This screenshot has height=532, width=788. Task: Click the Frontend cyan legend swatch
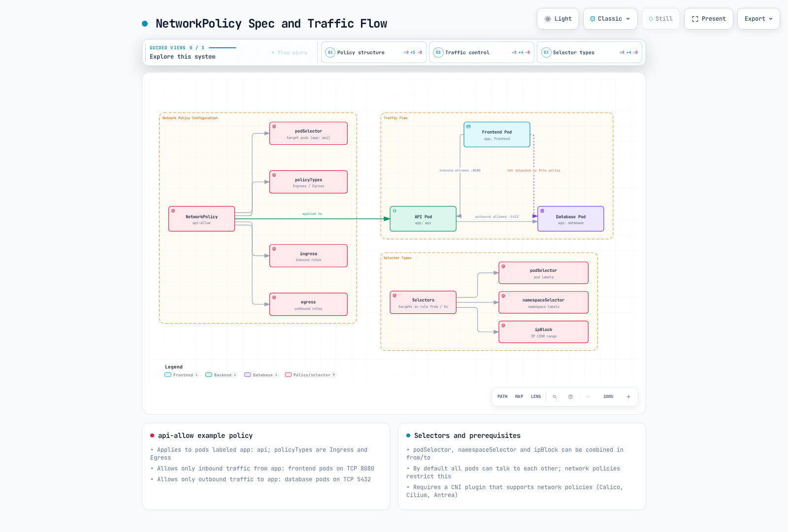tap(168, 375)
